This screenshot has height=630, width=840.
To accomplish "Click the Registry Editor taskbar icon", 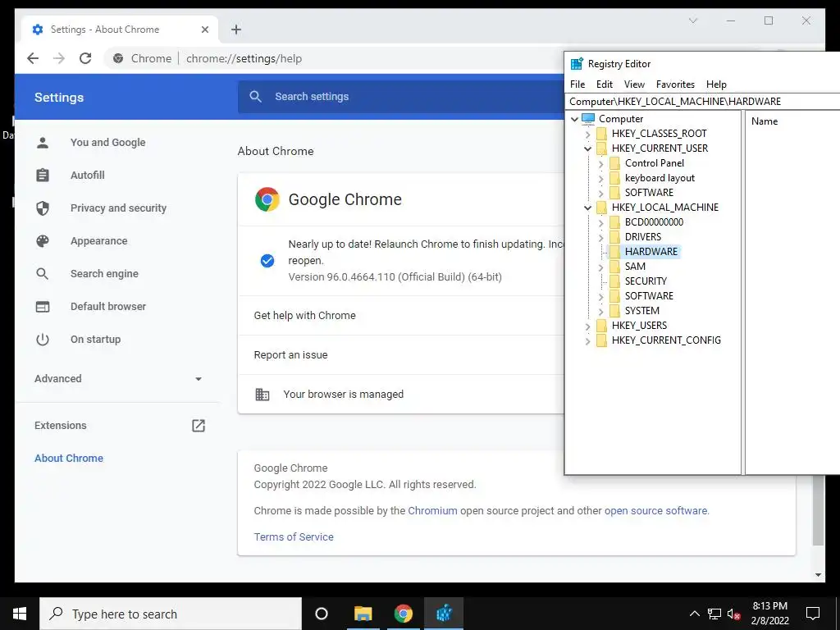I will (444, 614).
